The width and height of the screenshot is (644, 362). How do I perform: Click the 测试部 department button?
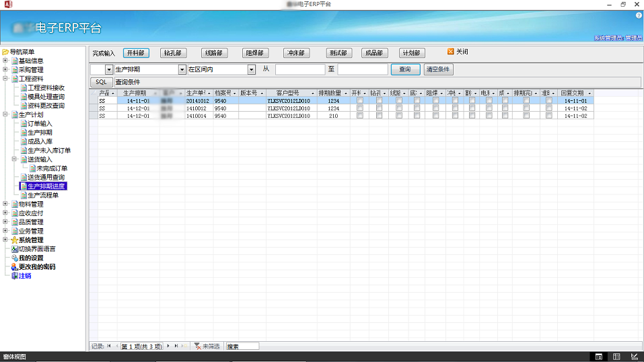pos(338,53)
